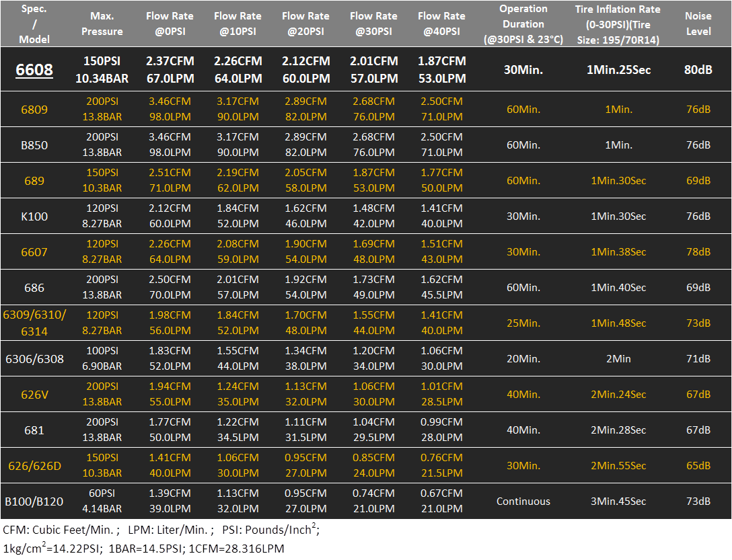Click the Flow Rate @0PSI header
Image resolution: width=732 pixels, height=560 pixels.
coord(170,24)
